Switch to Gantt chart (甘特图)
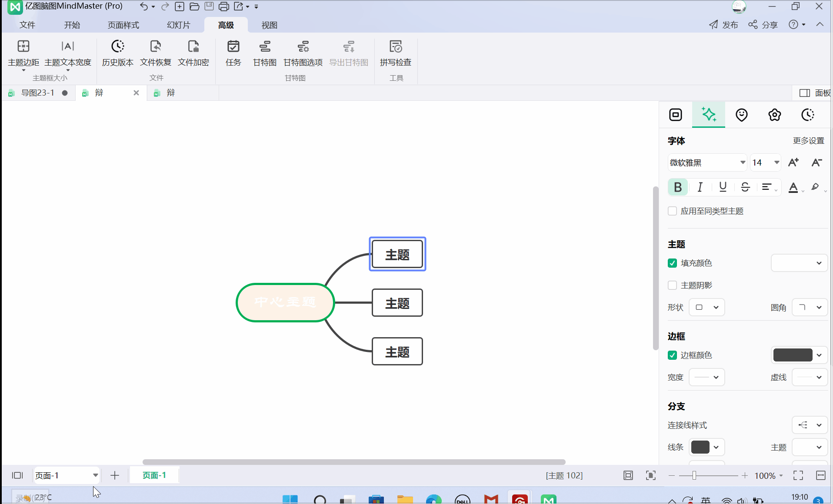833x504 pixels. 265,54
